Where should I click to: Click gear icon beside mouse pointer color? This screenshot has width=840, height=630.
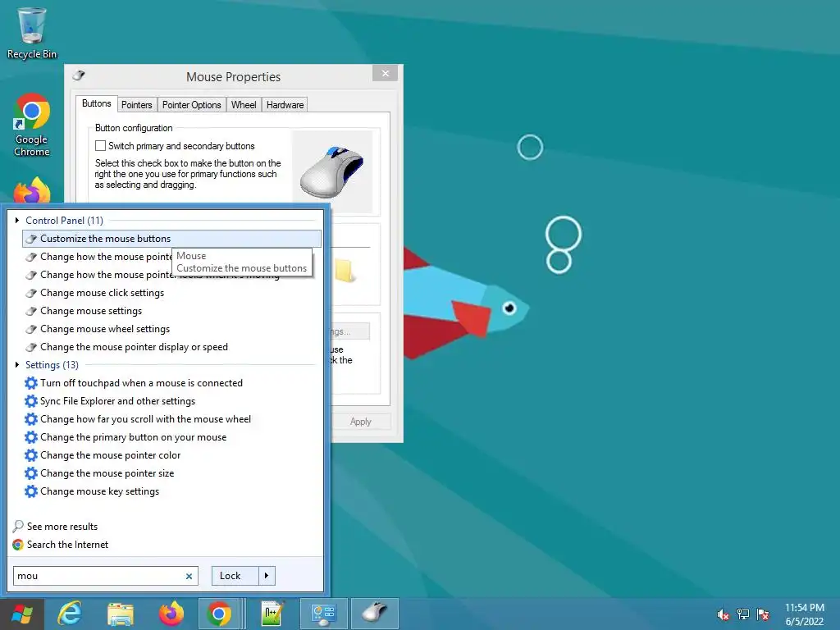pyautogui.click(x=31, y=455)
